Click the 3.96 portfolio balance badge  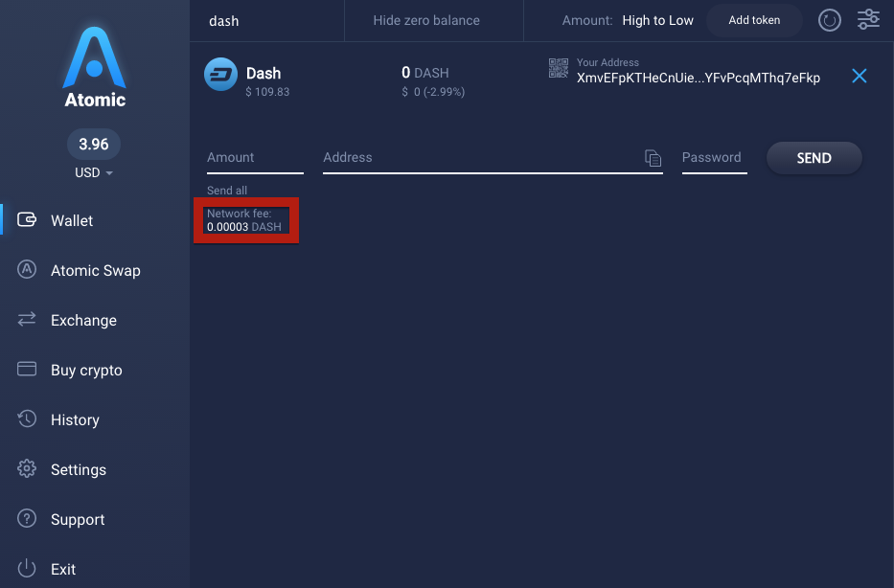[94, 145]
